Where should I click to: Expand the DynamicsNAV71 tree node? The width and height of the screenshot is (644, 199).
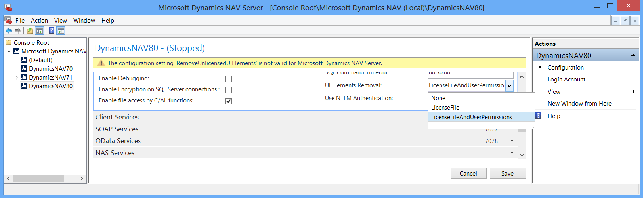(x=17, y=78)
